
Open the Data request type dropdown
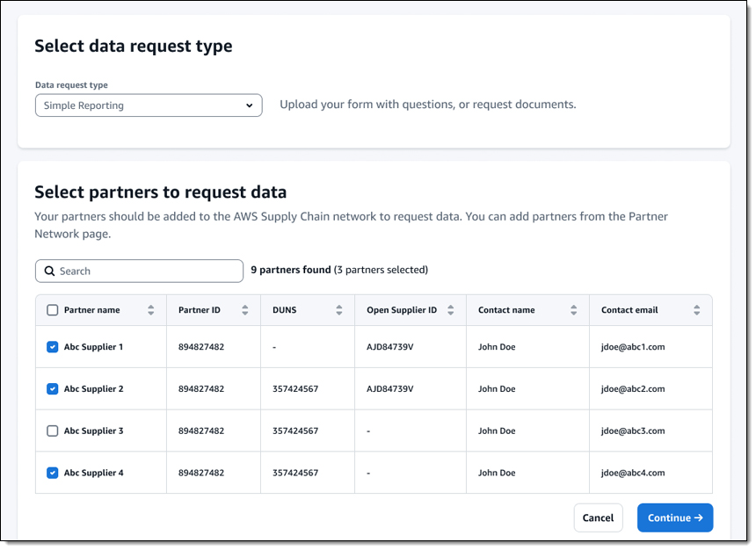(x=148, y=105)
